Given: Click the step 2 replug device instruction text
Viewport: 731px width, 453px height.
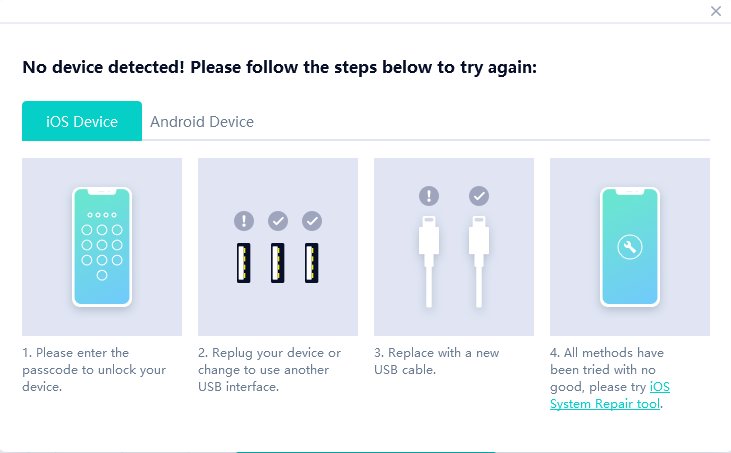Looking at the screenshot, I should point(269,369).
